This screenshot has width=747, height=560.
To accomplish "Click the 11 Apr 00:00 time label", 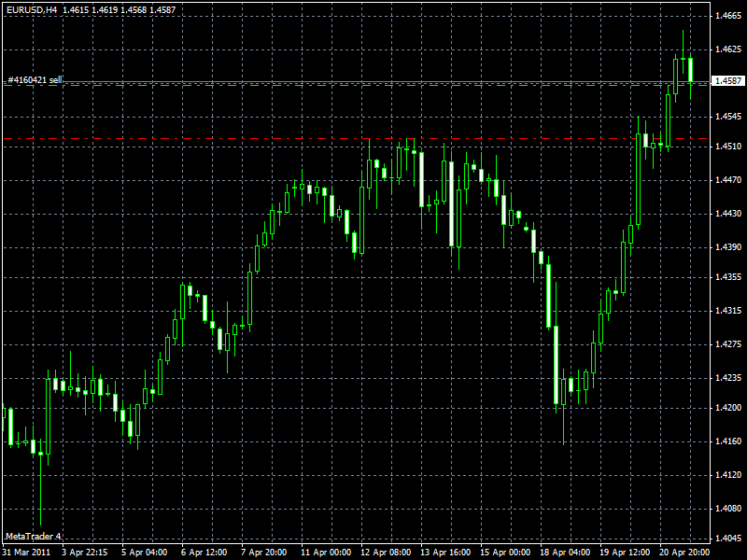I will (326, 553).
